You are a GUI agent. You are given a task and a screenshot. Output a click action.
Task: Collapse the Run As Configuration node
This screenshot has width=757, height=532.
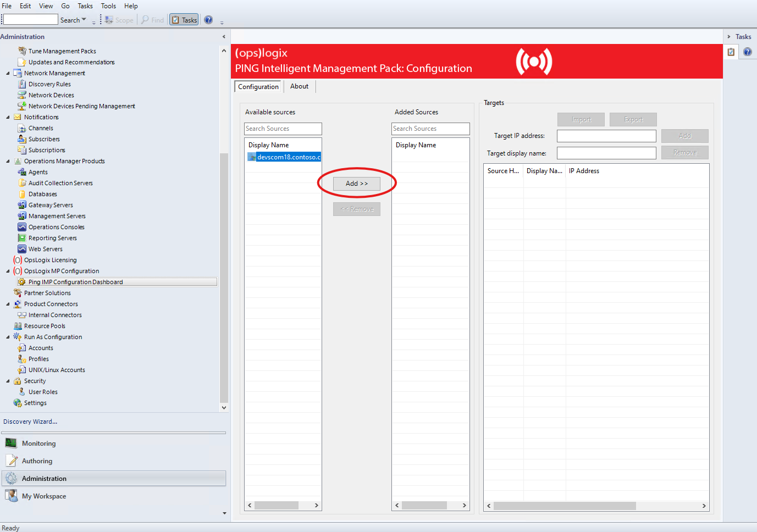8,337
